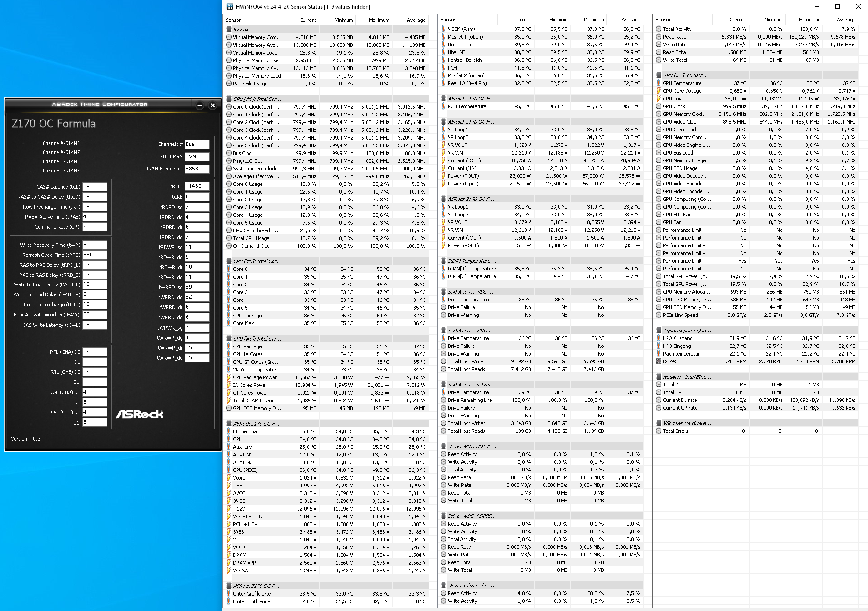Select the GPU [#1]: NVIDIA group icon
Viewport: 868px width, 611px height.
[x=659, y=75]
